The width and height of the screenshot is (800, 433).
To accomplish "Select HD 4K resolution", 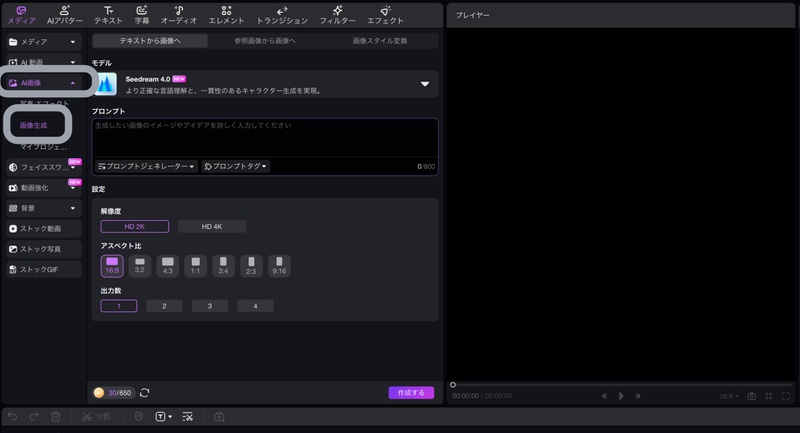I will coord(212,226).
